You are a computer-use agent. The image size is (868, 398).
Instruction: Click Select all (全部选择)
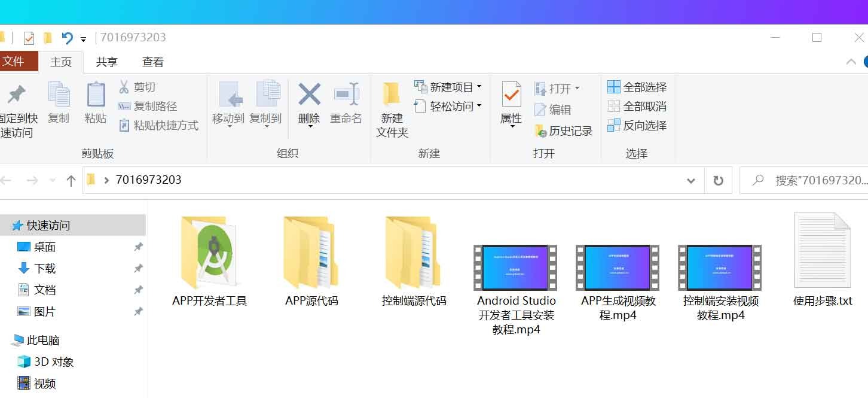pyautogui.click(x=637, y=87)
